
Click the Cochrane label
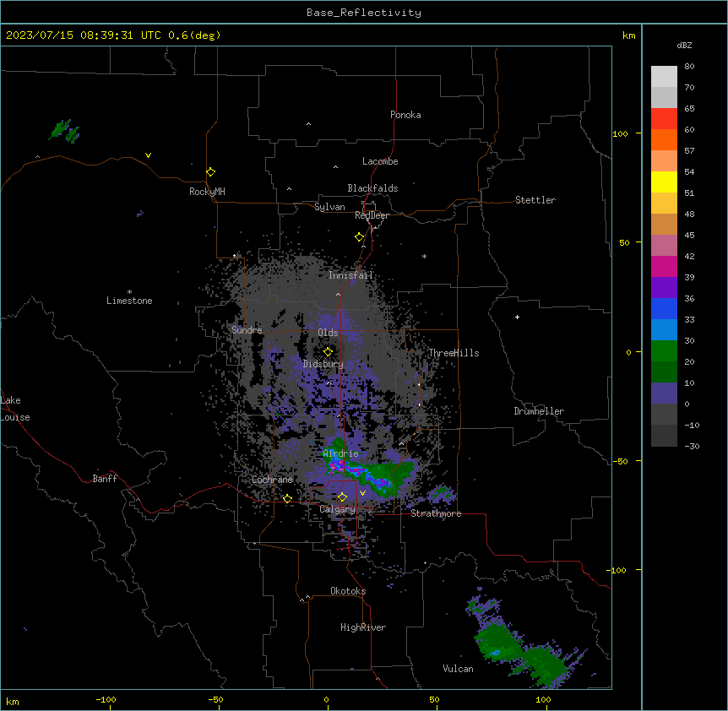tap(272, 480)
